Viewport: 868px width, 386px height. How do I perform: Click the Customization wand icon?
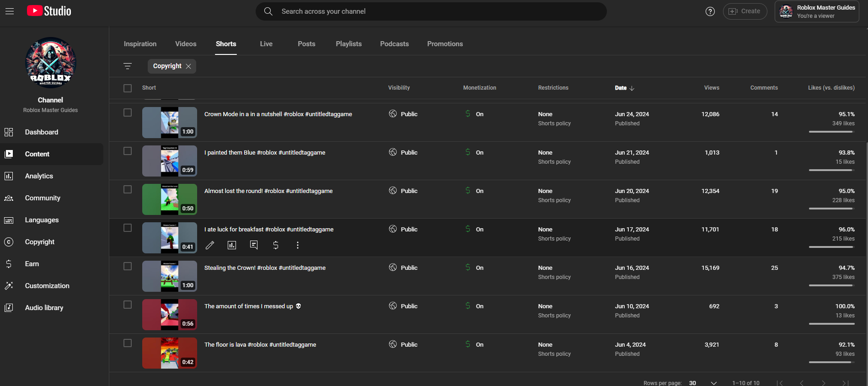[x=9, y=286]
